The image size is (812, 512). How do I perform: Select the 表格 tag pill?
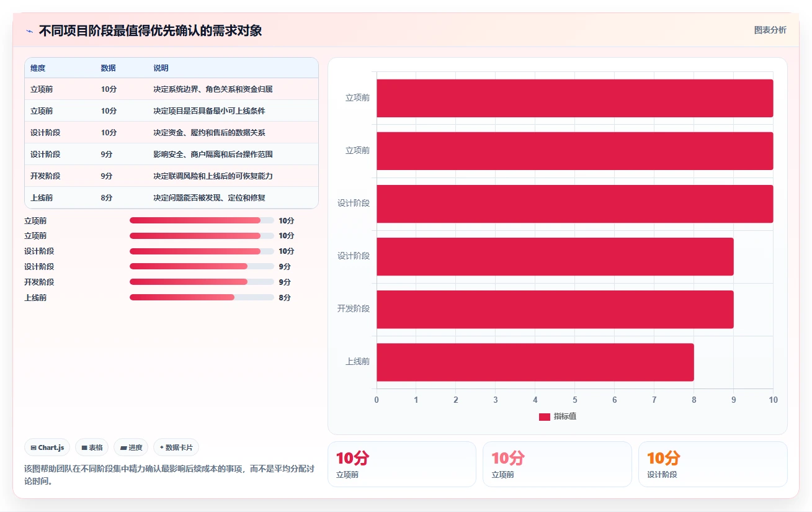pyautogui.click(x=92, y=447)
